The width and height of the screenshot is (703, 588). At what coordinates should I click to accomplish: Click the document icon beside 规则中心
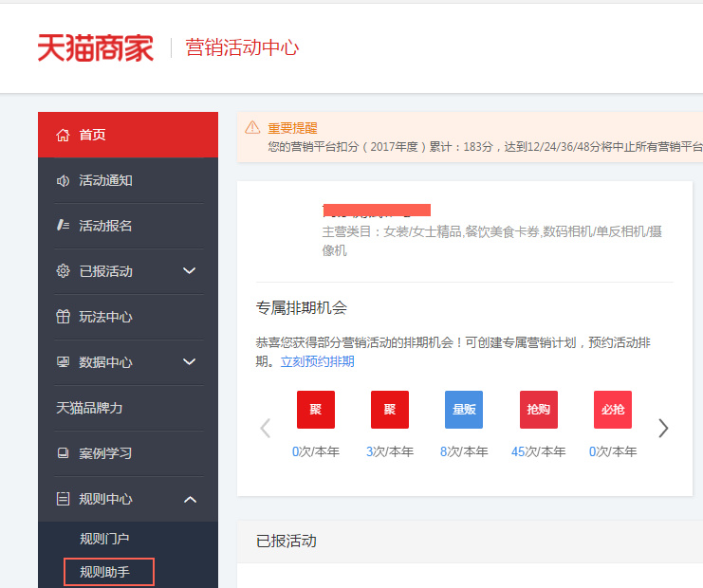(x=63, y=499)
